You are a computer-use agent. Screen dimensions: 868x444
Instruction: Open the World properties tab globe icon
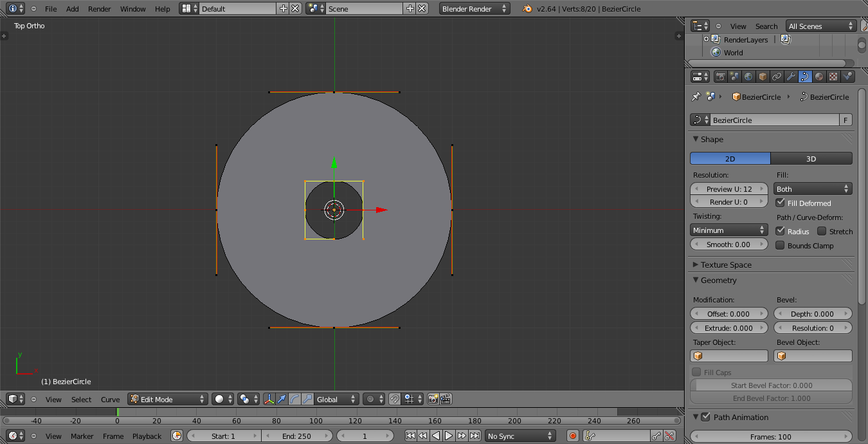point(749,77)
